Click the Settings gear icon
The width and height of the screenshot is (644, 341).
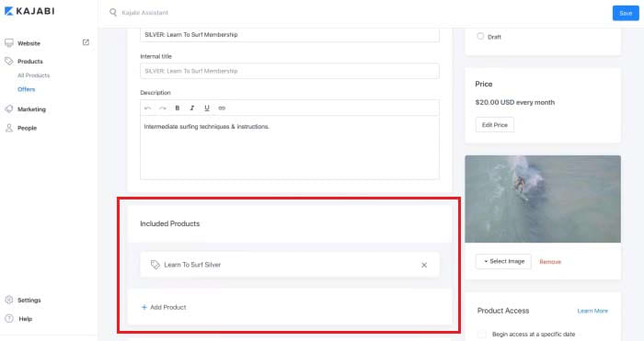coord(9,300)
